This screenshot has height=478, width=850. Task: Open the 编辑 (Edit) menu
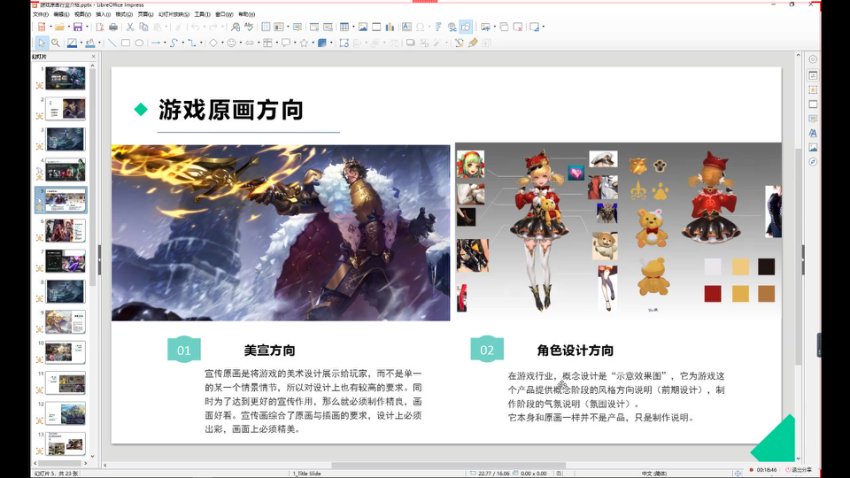tap(61, 14)
